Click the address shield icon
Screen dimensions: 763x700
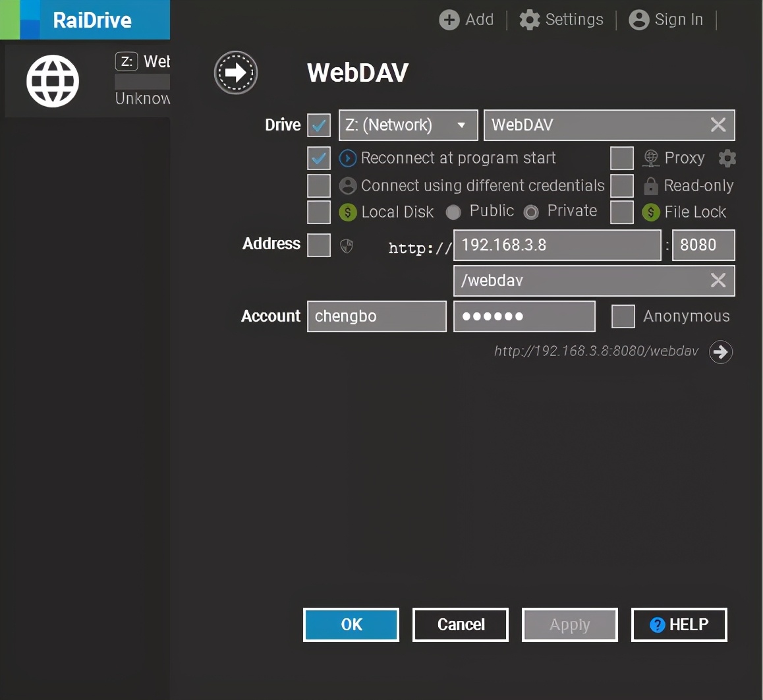point(347,247)
